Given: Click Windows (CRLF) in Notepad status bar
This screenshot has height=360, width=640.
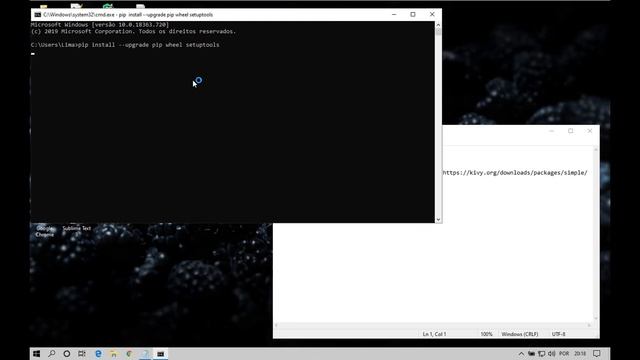Looking at the screenshot, I should [x=520, y=334].
